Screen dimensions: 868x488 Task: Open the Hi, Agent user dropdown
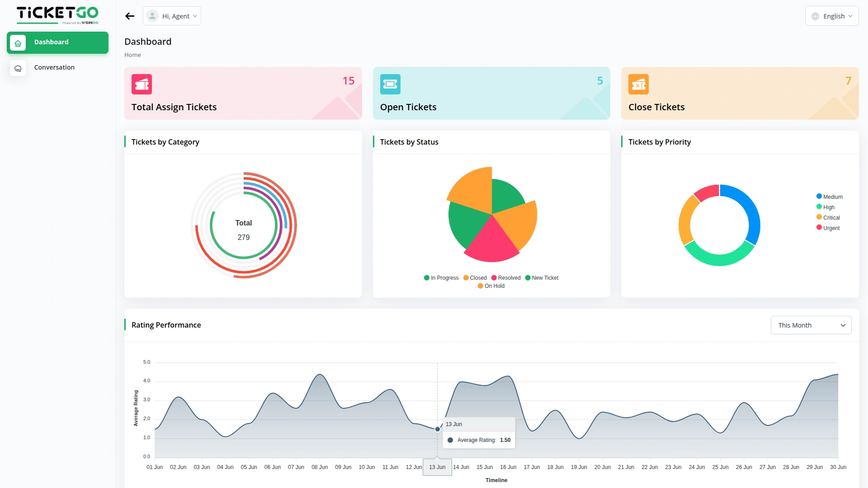point(172,16)
